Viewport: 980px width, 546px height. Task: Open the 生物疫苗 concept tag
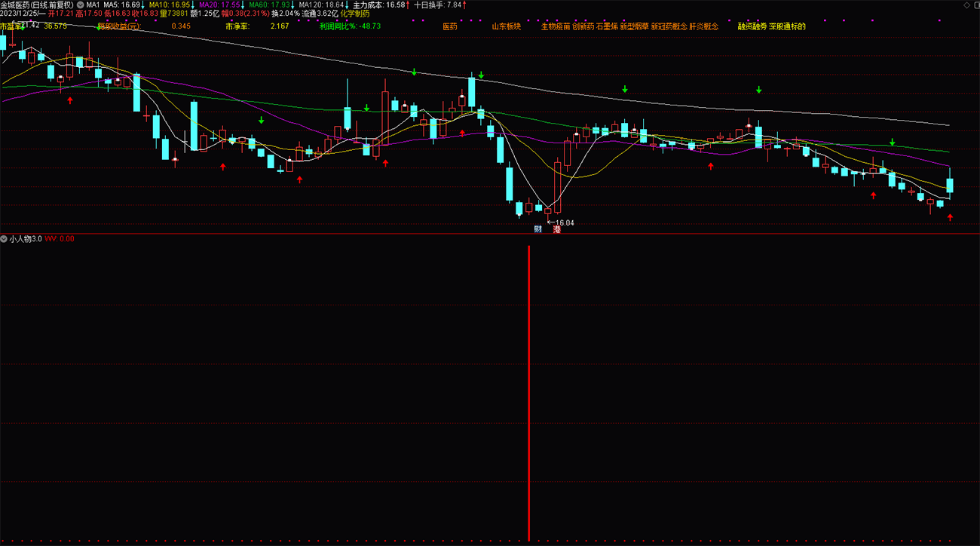556,26
